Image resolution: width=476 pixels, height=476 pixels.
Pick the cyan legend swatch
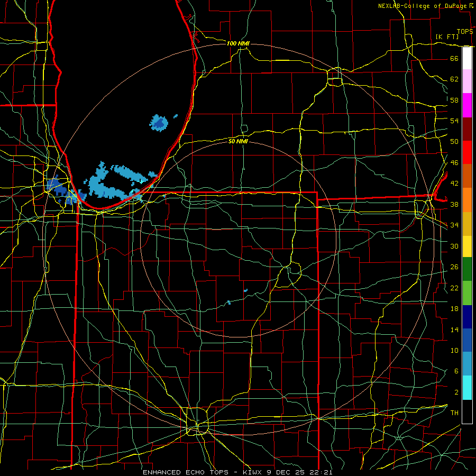[467, 388]
